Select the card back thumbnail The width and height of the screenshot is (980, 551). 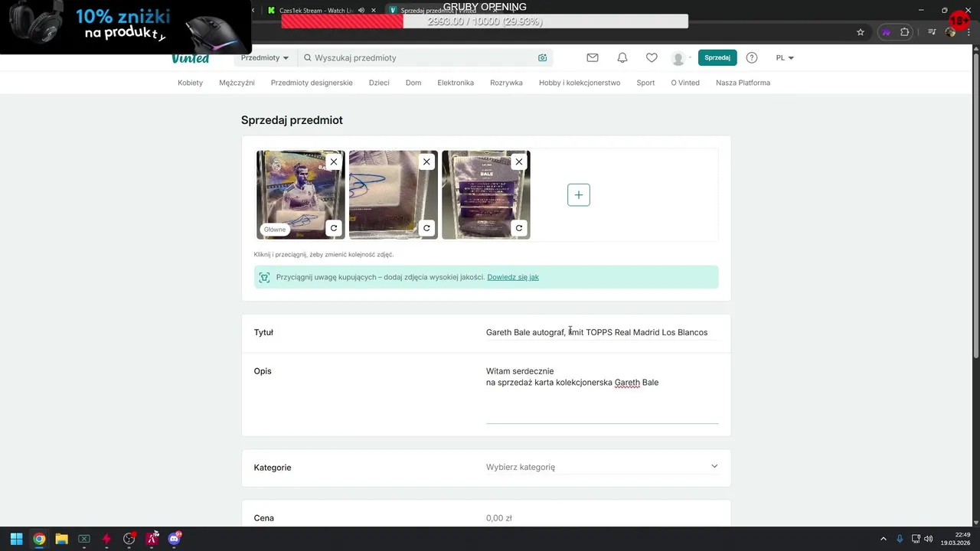(x=486, y=195)
